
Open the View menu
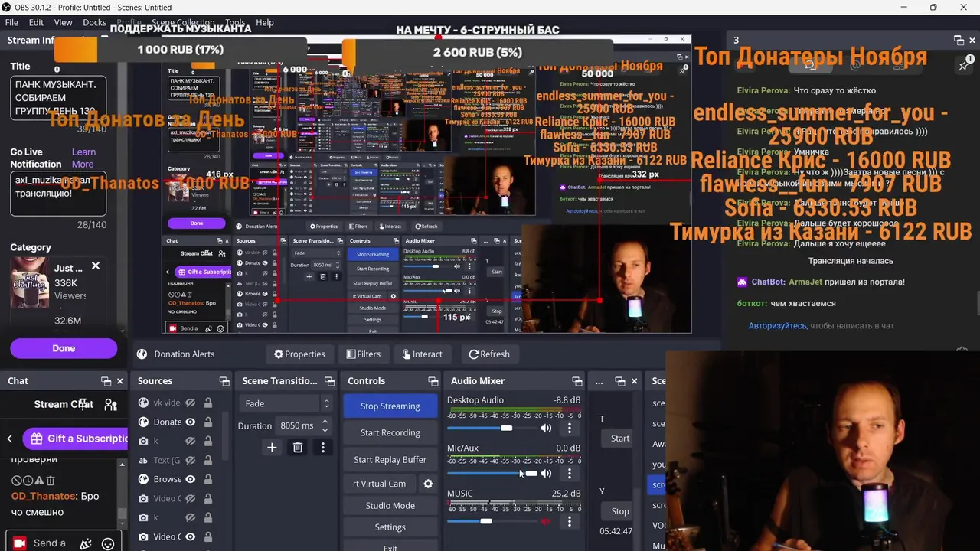pos(63,22)
